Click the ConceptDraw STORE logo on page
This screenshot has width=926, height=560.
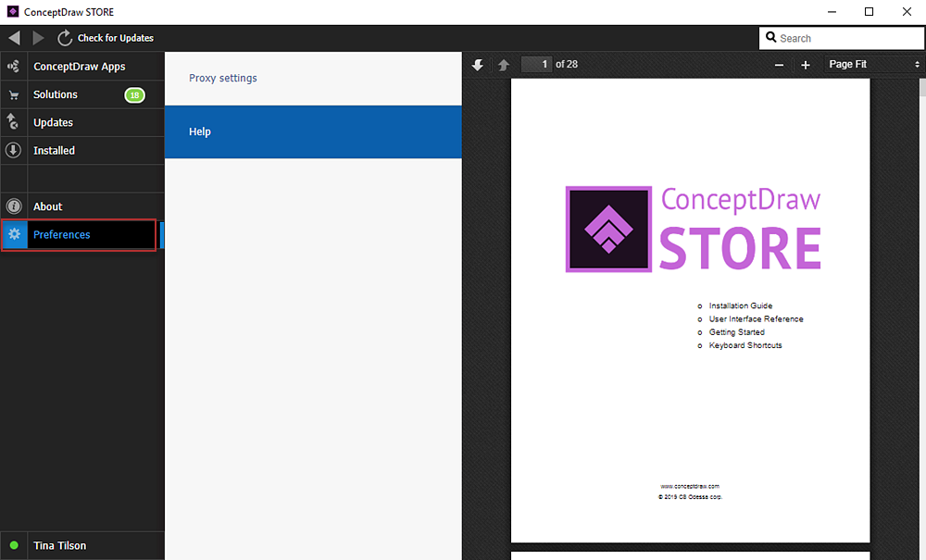(693, 229)
